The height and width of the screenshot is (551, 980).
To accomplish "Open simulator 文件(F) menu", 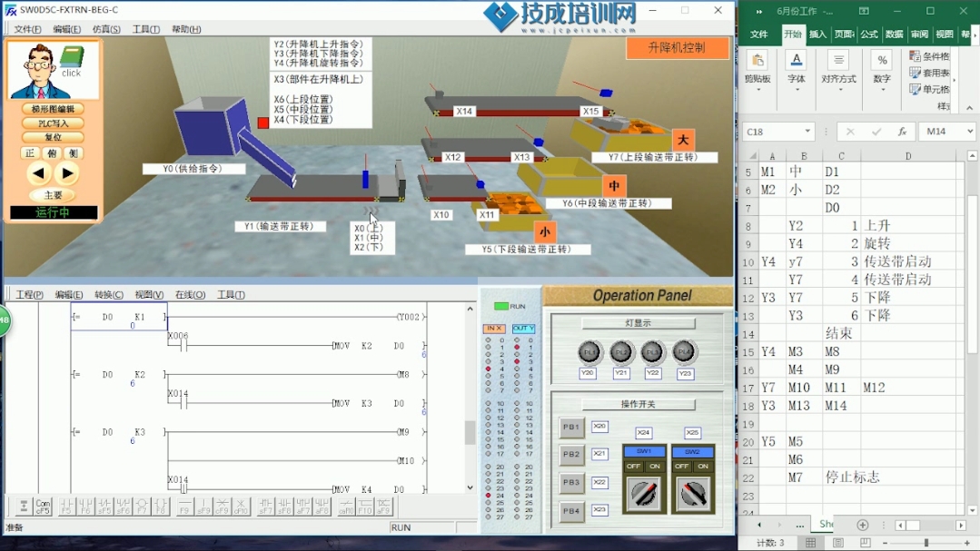I will tap(27, 29).
